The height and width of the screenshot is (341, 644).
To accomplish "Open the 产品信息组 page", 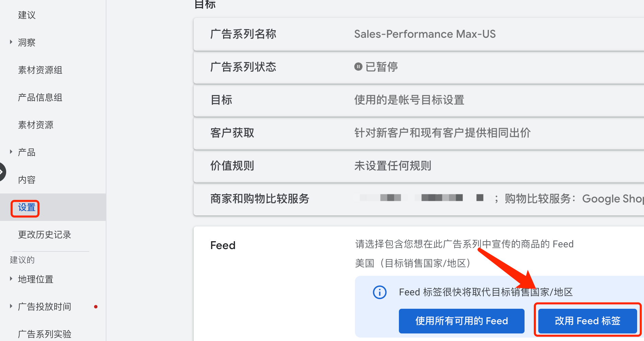I will click(40, 97).
